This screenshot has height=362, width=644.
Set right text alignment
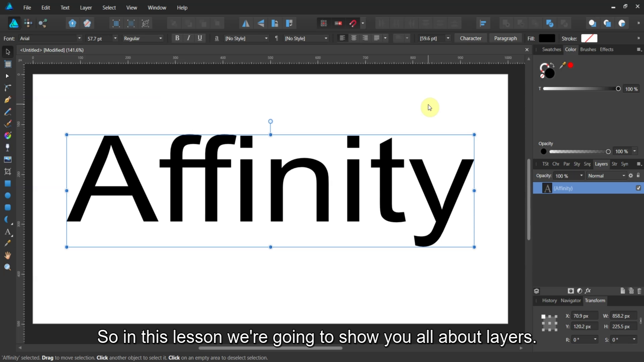(365, 38)
